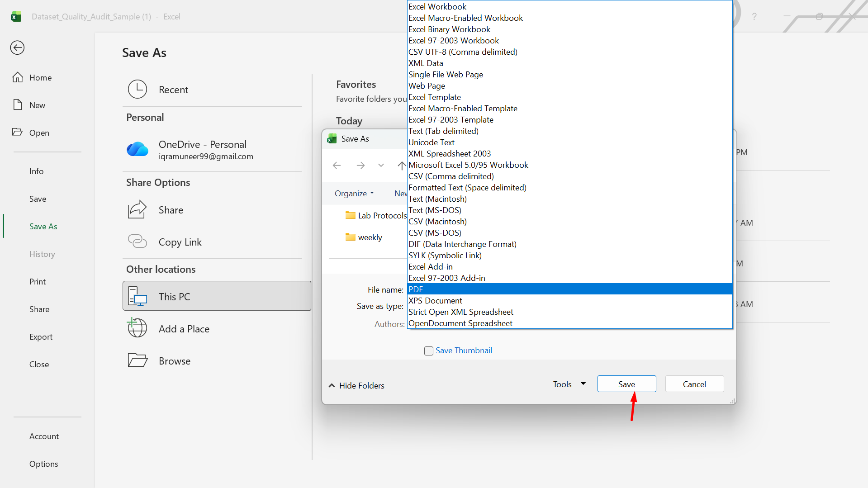Choose Excel Macro-Enabled Template type
This screenshot has width=868, height=488.
(570, 108)
